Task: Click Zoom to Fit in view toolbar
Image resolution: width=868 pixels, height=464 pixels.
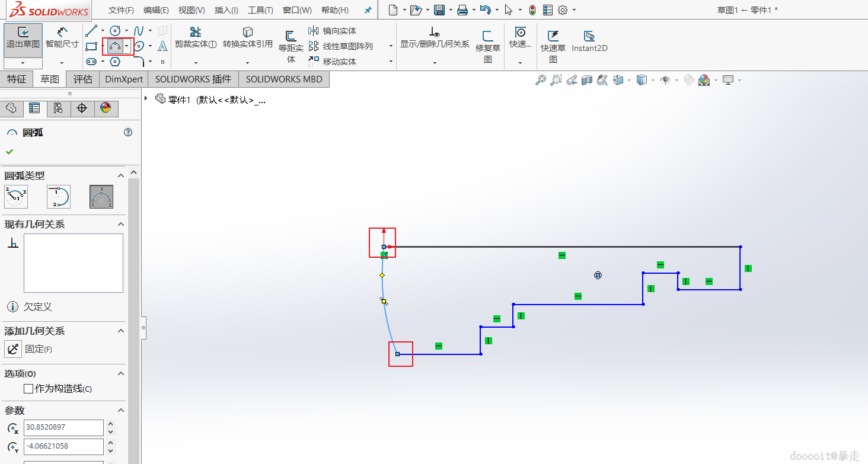Action: click(540, 80)
